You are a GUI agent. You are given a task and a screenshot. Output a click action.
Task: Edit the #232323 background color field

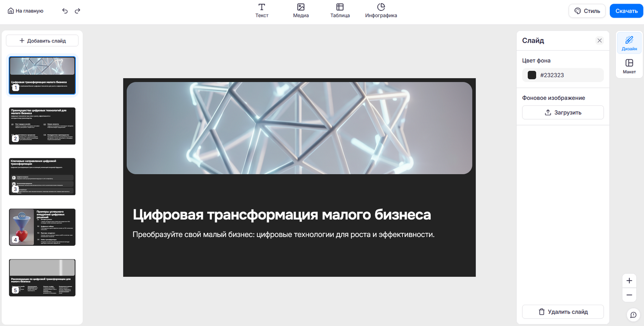pos(563,75)
